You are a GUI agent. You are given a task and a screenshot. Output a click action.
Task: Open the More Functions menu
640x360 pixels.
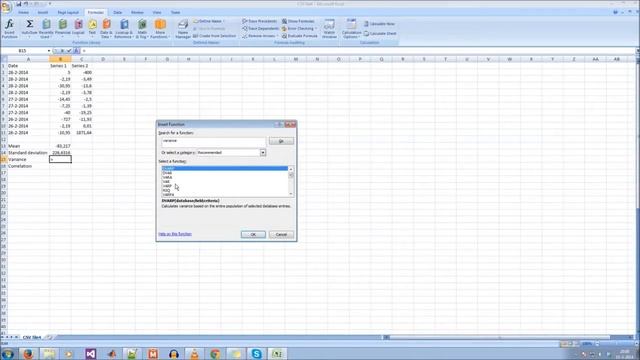(160, 29)
